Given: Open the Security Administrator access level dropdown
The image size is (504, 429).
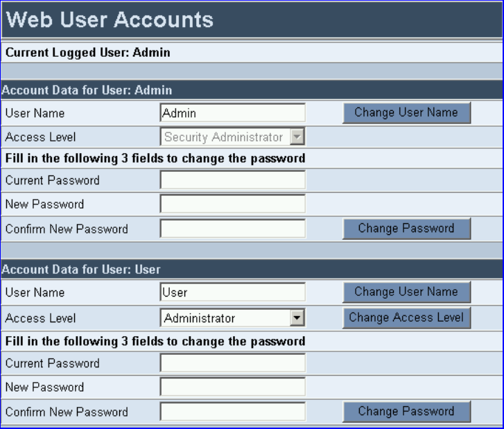Looking at the screenshot, I should click(232, 137).
